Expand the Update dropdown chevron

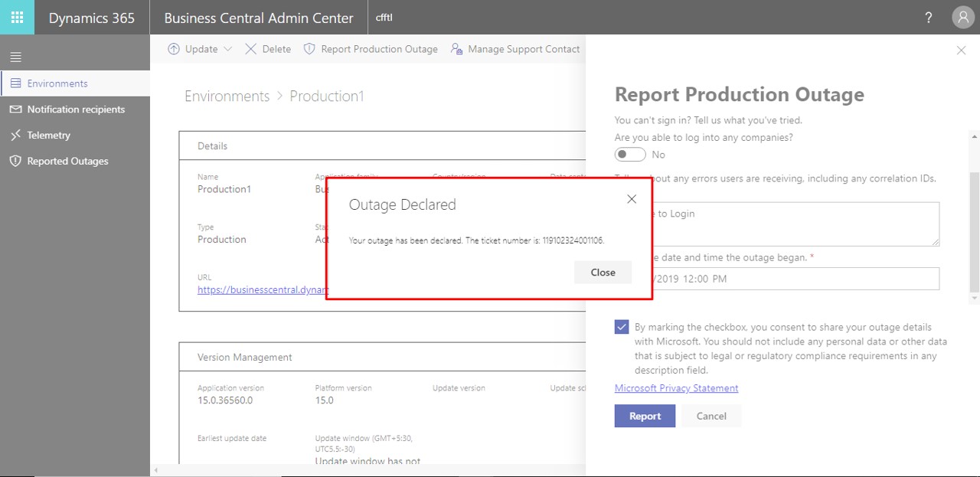click(x=227, y=49)
